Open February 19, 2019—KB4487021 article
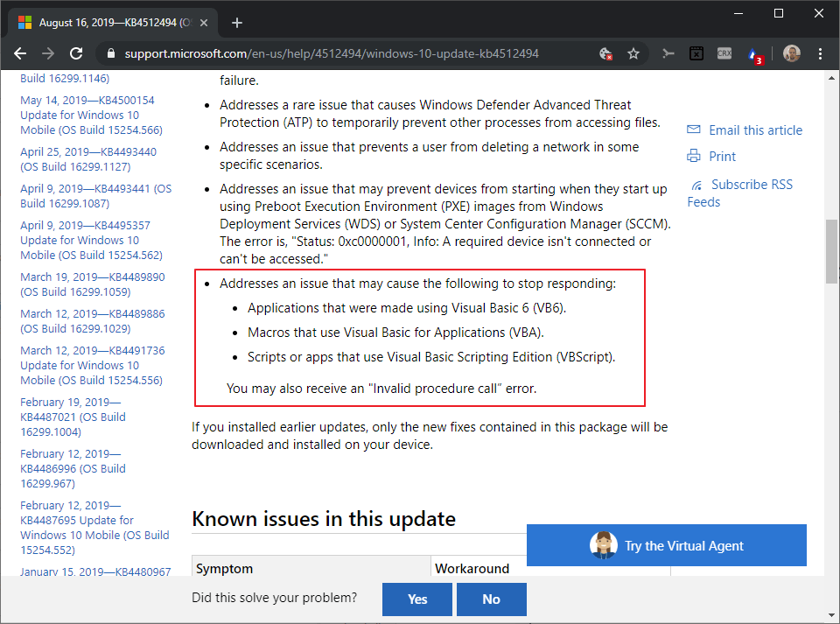 click(x=73, y=417)
